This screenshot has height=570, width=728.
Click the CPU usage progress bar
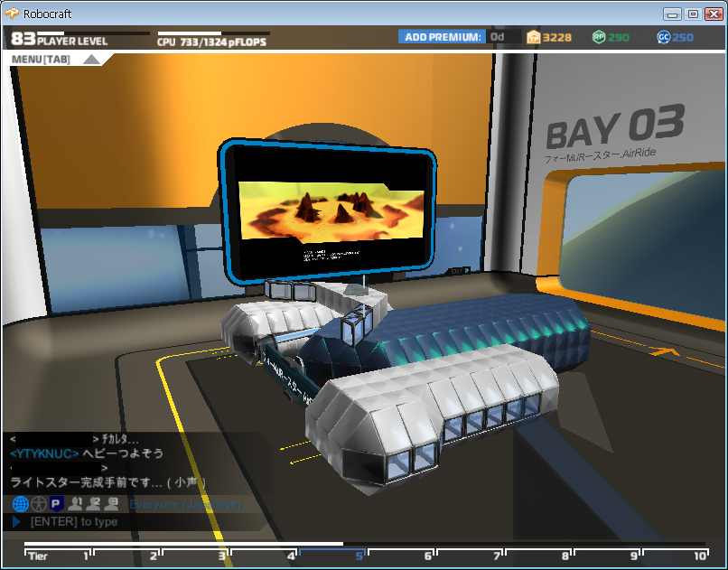coord(213,33)
